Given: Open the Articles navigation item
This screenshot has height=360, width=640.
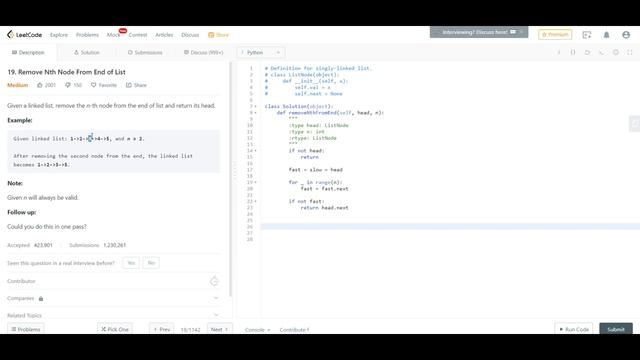Looking at the screenshot, I should pyautogui.click(x=164, y=35).
